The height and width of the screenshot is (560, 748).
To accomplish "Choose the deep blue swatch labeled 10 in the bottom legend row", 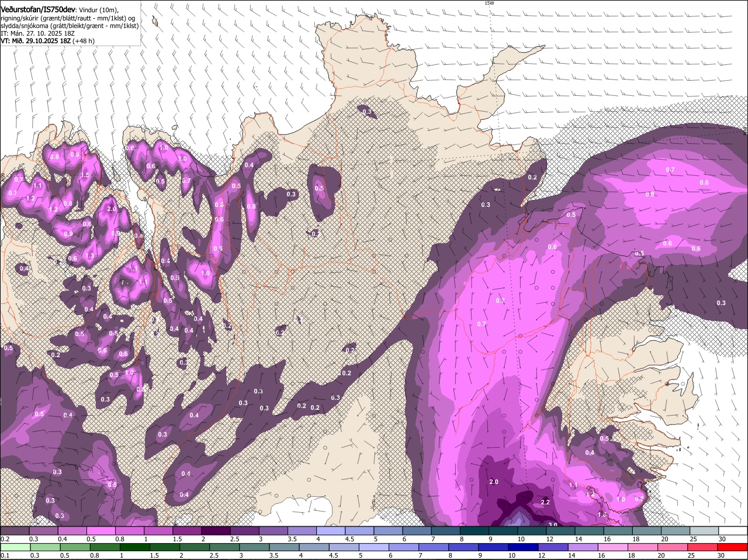I will coord(523,547).
